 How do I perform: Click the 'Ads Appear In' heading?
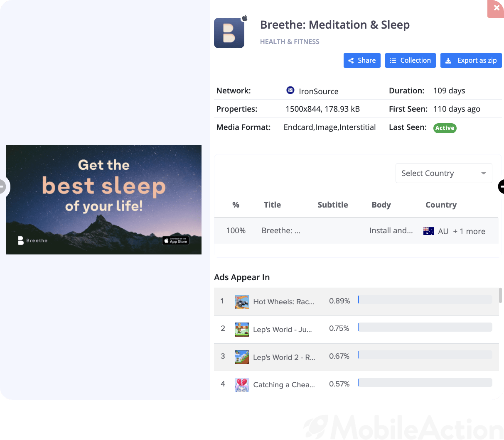pyautogui.click(x=242, y=277)
